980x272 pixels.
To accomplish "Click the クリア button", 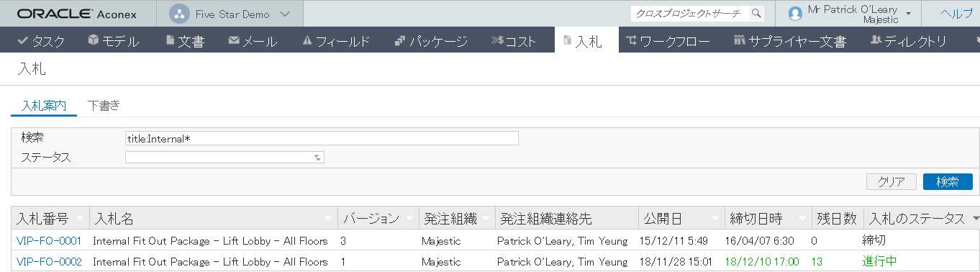I will (x=891, y=182).
